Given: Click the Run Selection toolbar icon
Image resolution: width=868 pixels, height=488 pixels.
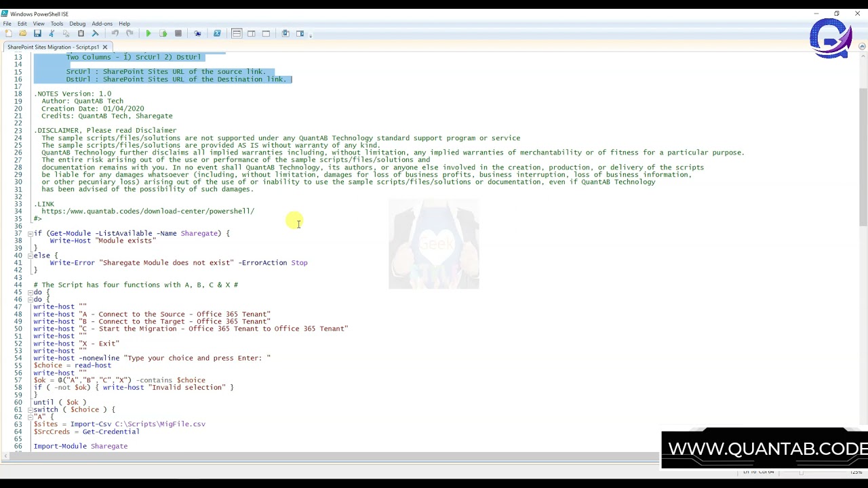Looking at the screenshot, I should click(x=163, y=33).
